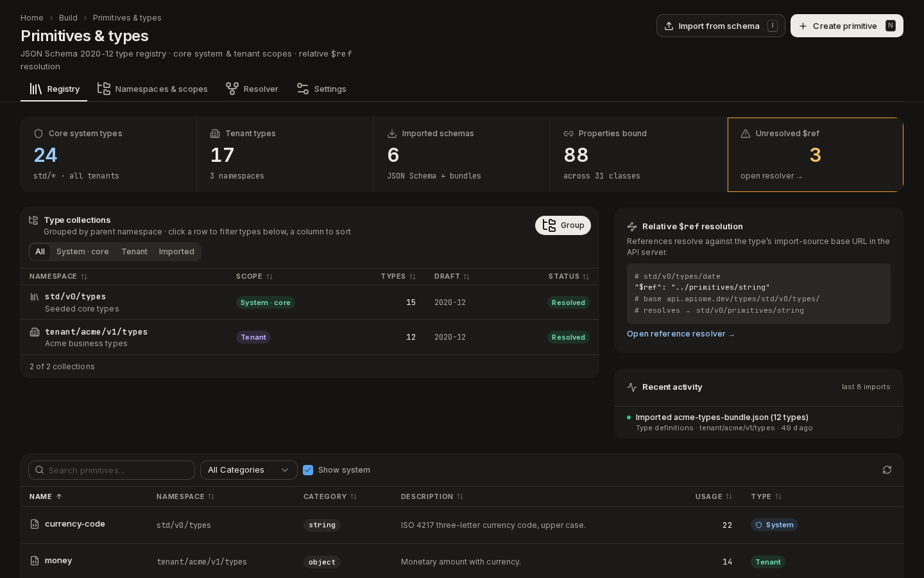Click the download icon on Imported schemas card
Image resolution: width=924 pixels, height=578 pixels.
pos(392,134)
